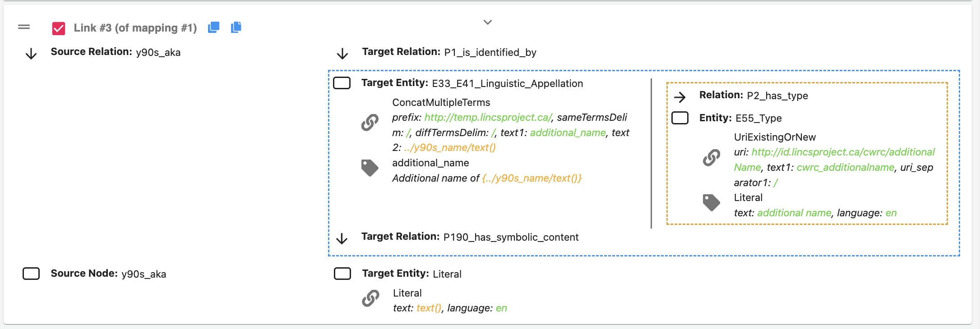This screenshot has height=329, width=980.
Task: Collapse the link using the top chevron
Action: coord(488,22)
